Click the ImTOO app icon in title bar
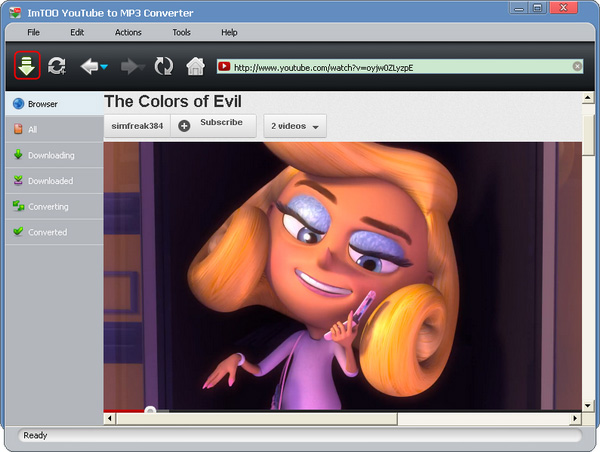 [15, 13]
